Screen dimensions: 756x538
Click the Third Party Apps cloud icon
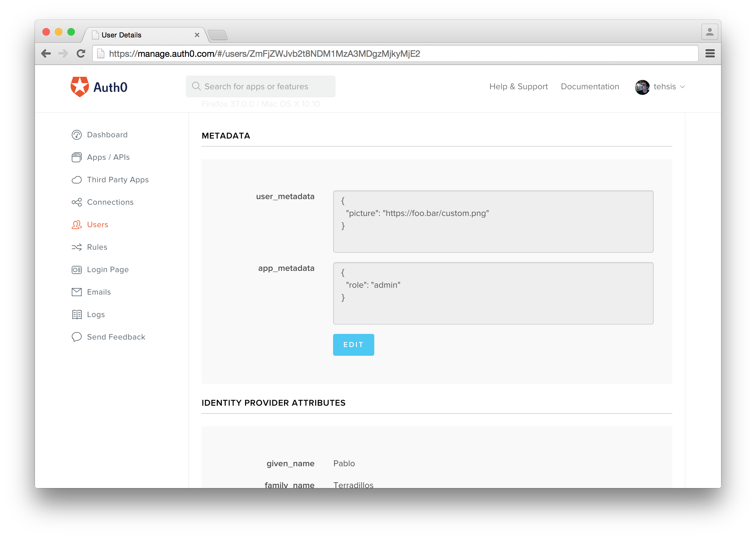point(76,180)
